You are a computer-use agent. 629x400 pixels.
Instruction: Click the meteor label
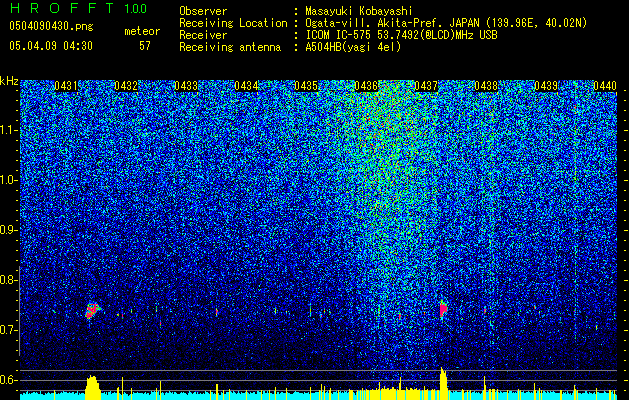(x=142, y=31)
